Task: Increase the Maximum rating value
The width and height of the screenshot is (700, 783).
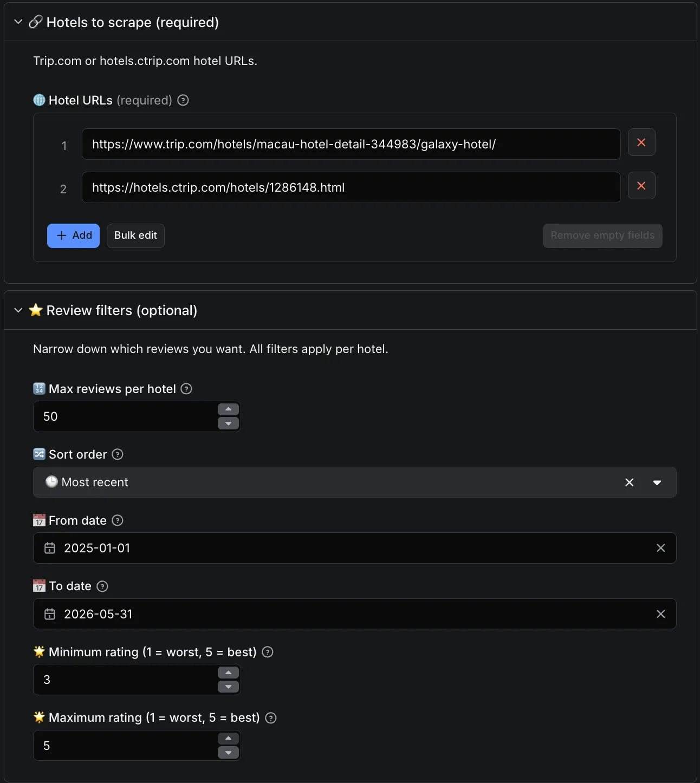Action: [228, 739]
